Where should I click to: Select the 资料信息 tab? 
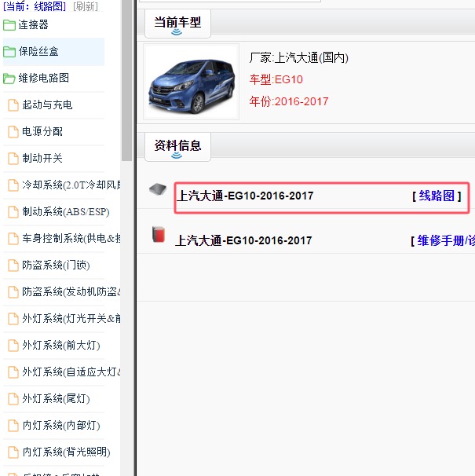point(177,147)
